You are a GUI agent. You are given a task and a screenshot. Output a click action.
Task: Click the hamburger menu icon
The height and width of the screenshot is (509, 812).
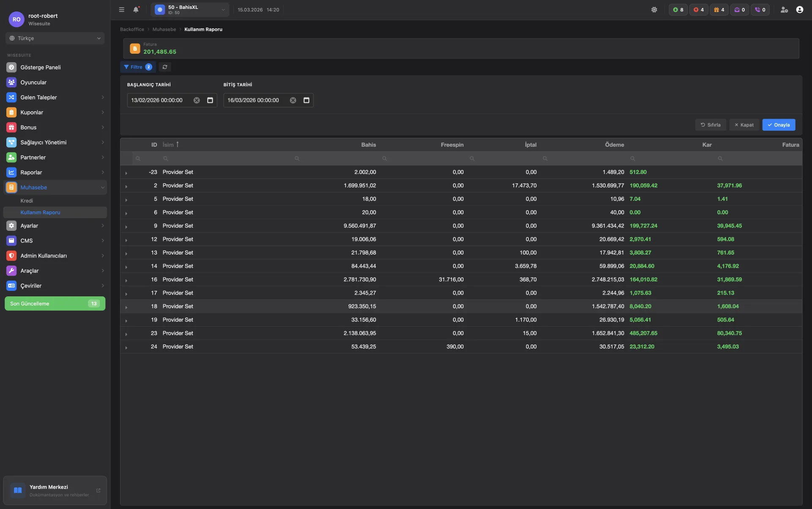[x=121, y=9]
